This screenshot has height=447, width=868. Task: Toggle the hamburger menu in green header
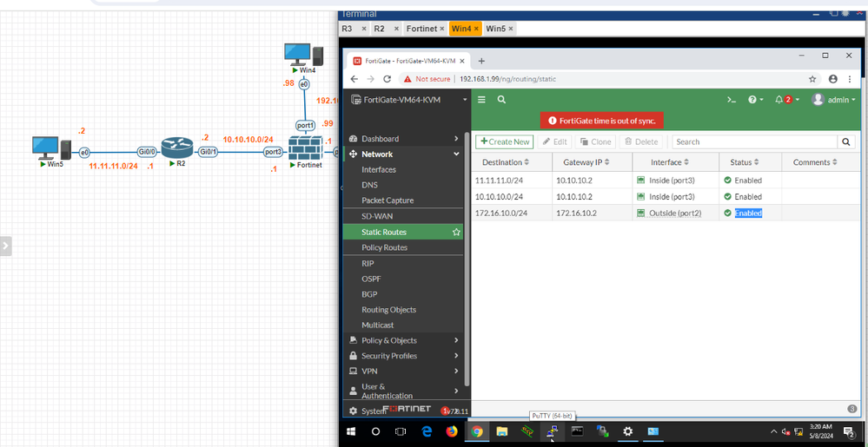pyautogui.click(x=481, y=100)
